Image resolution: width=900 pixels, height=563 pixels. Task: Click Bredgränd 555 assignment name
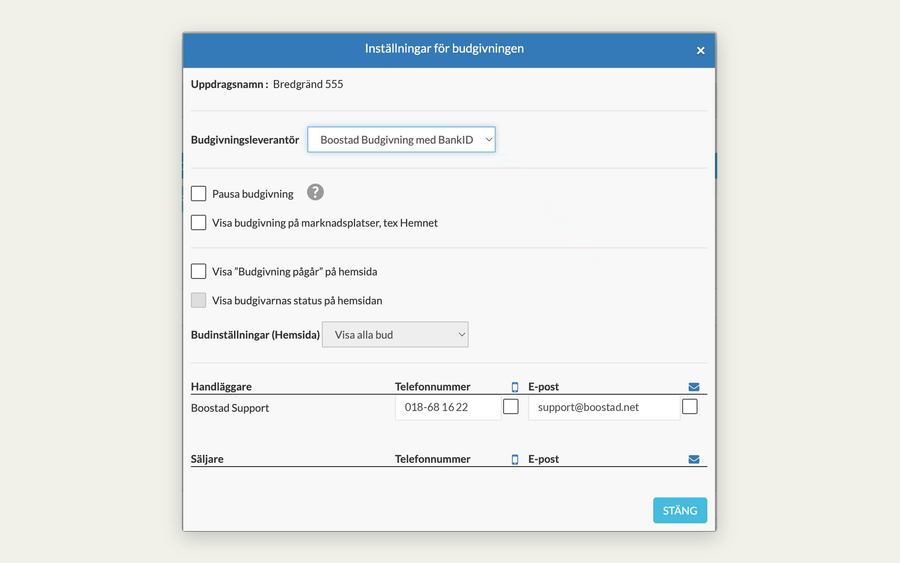308,84
